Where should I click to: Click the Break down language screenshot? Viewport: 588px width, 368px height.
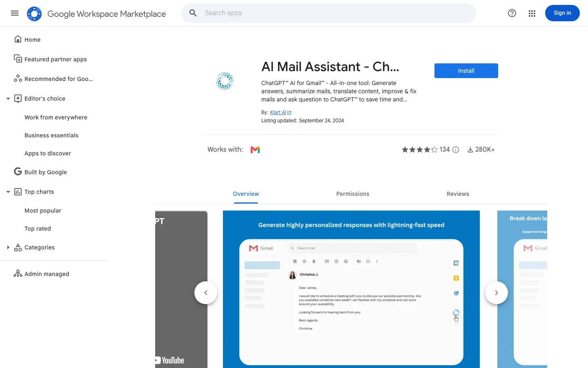point(522,289)
